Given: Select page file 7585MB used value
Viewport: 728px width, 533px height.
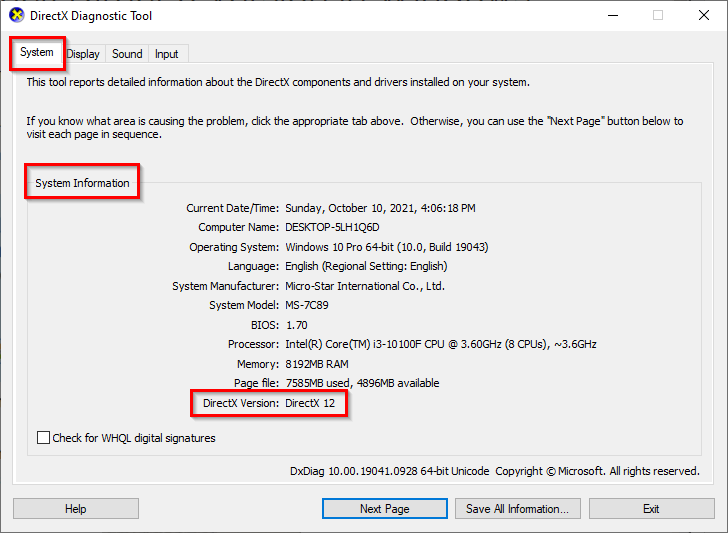Looking at the screenshot, I should [362, 383].
